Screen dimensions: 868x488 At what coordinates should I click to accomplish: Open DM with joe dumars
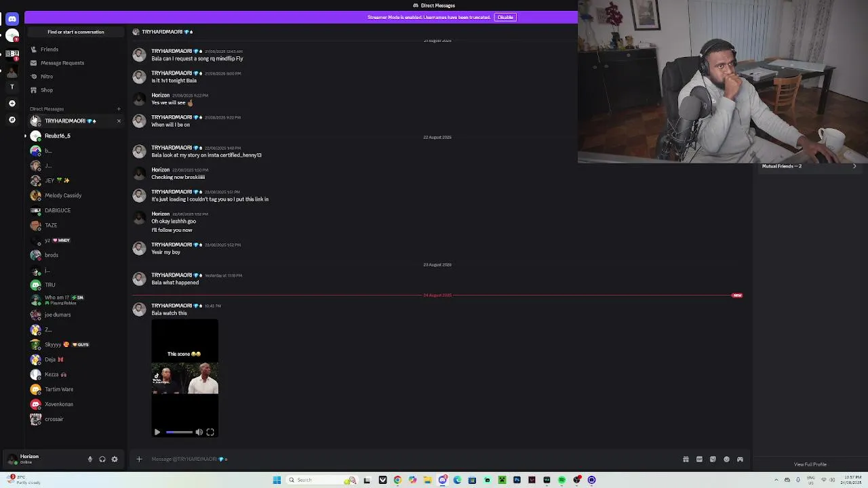[75, 315]
